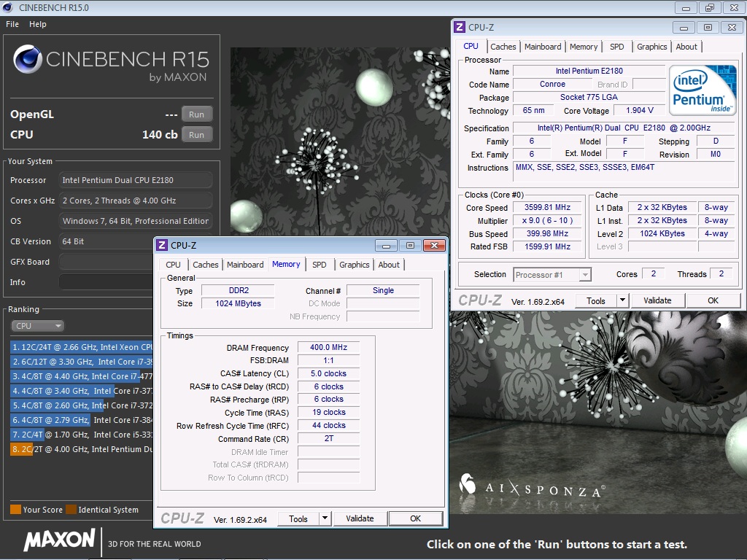This screenshot has height=560, width=747.
Task: Click the brown Identical System legend swatch
Action: click(71, 510)
